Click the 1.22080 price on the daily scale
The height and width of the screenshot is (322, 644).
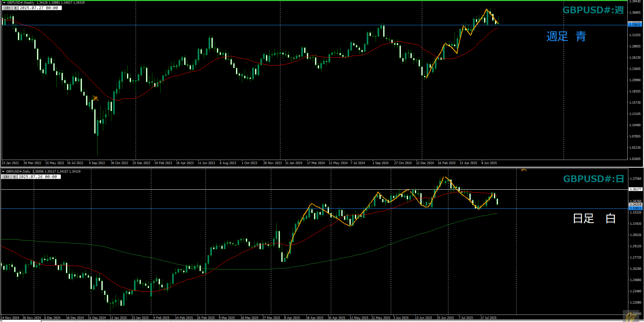click(635, 303)
